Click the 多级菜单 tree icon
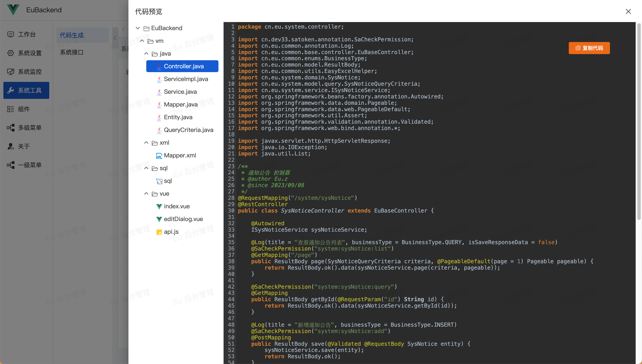Image resolution: width=642 pixels, height=364 pixels. pyautogui.click(x=10, y=128)
